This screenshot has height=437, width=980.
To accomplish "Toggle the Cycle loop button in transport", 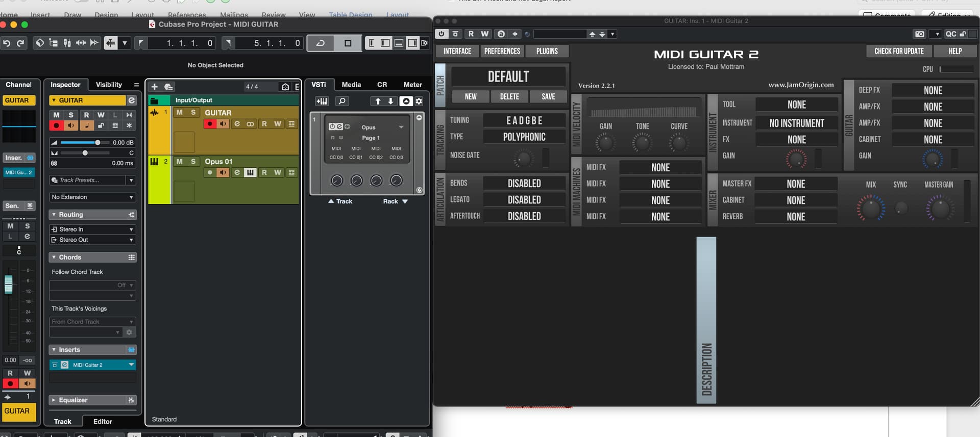I will pos(321,43).
